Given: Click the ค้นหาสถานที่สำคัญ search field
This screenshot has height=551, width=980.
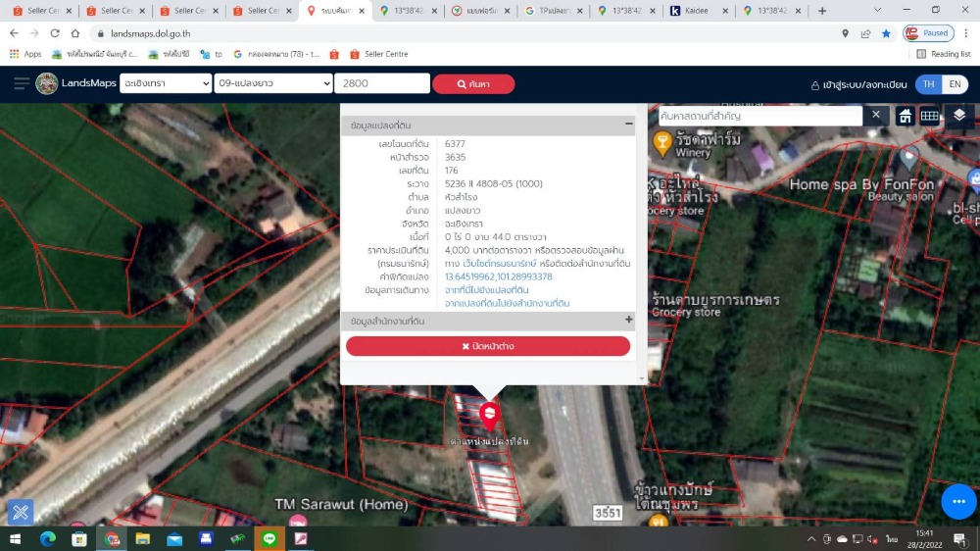Looking at the screenshot, I should tap(760, 116).
